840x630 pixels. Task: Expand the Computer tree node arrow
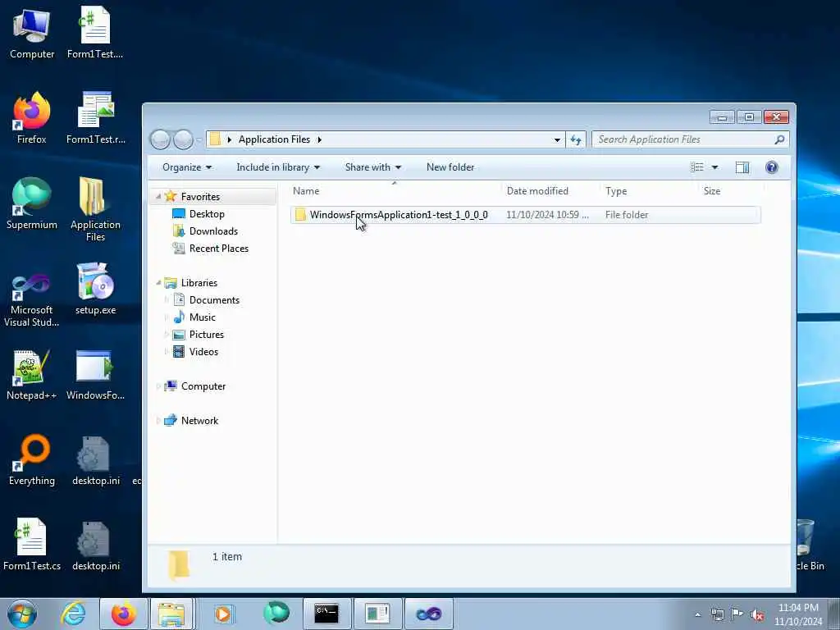158,386
